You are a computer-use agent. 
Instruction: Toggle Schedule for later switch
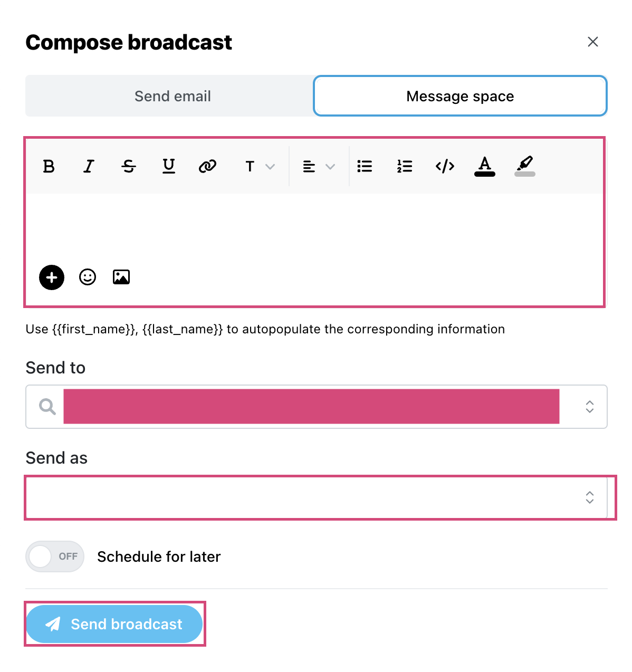click(x=55, y=556)
